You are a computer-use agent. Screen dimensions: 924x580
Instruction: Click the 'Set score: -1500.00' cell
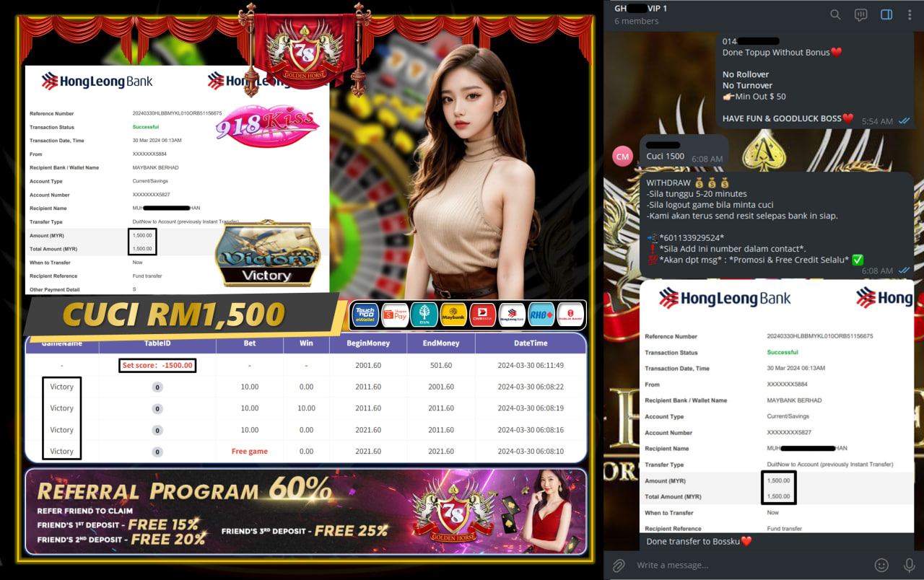pos(157,366)
